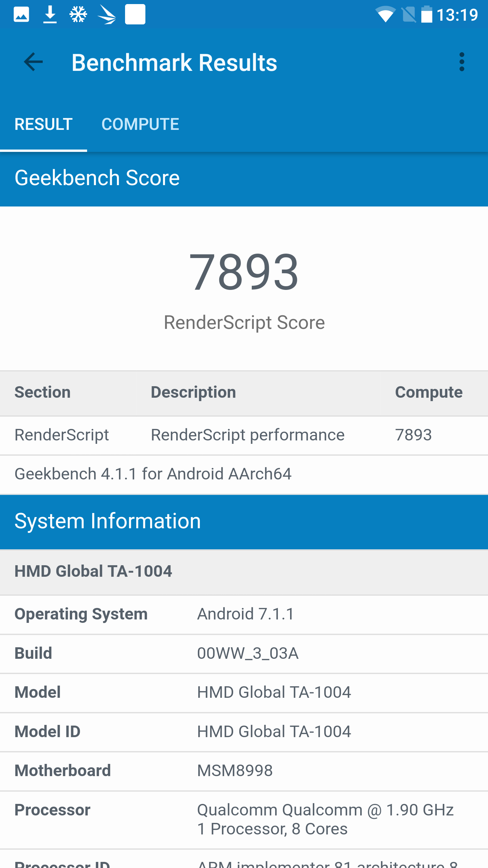This screenshot has width=488, height=868.
Task: Tap the Description column header
Action: [194, 392]
